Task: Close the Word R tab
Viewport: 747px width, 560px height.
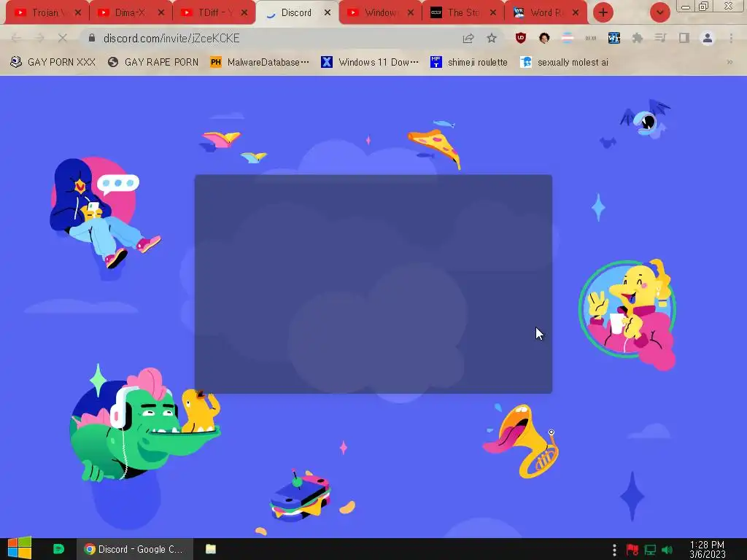Action: click(x=576, y=12)
